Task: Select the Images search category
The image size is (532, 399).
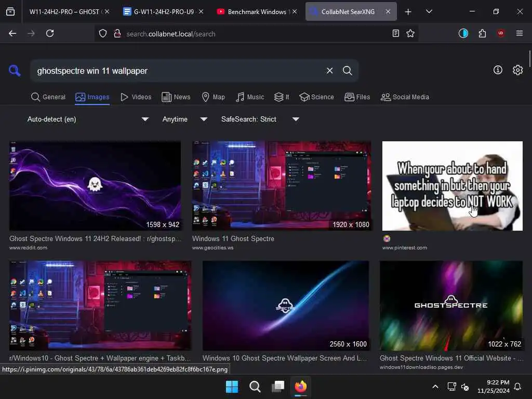Action: tap(92, 97)
